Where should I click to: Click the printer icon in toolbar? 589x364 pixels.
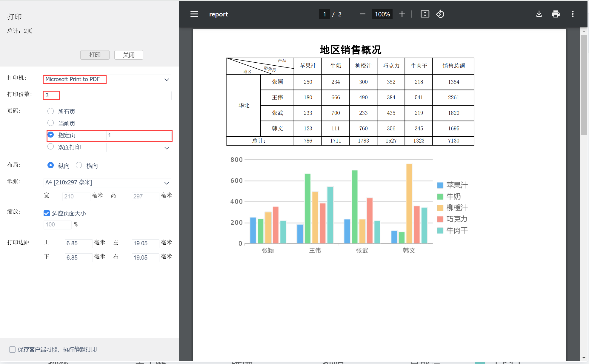556,14
